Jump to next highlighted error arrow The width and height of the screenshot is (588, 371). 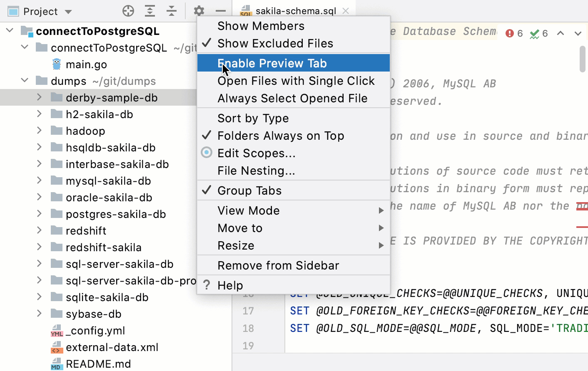(578, 33)
